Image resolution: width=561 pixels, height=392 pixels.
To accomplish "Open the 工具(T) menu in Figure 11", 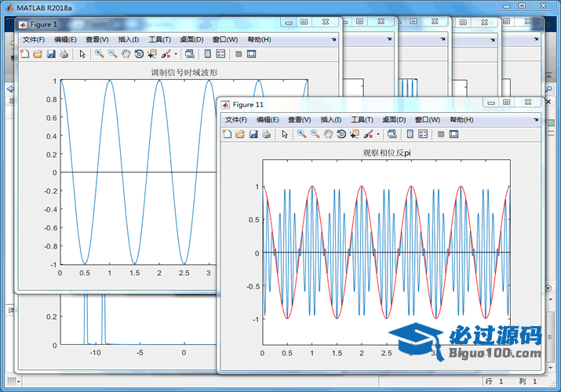I will (362, 120).
